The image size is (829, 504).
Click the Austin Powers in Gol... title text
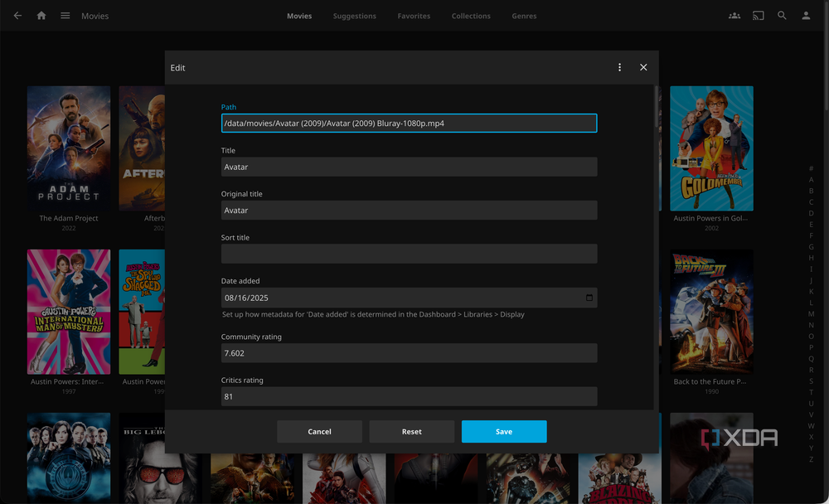[710, 218]
